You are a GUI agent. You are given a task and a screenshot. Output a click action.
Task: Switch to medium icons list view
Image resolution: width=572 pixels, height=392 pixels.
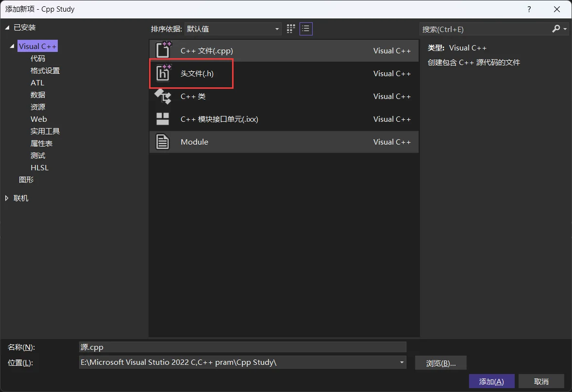[x=306, y=29]
